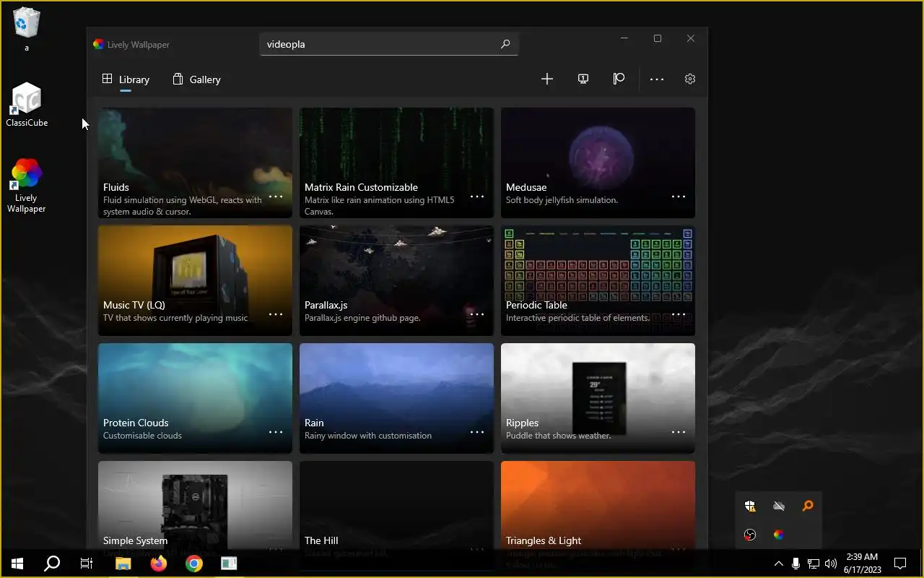Open options dots for Periodic Table

679,314
